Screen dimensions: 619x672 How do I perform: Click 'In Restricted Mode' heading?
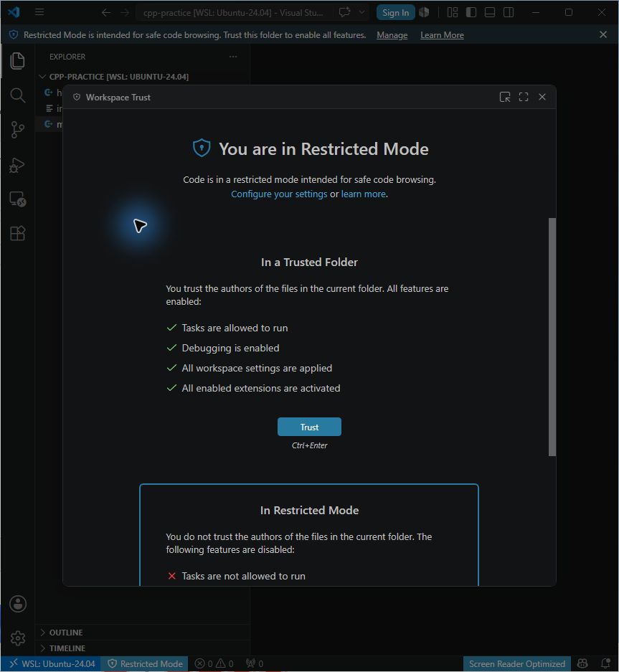310,511
